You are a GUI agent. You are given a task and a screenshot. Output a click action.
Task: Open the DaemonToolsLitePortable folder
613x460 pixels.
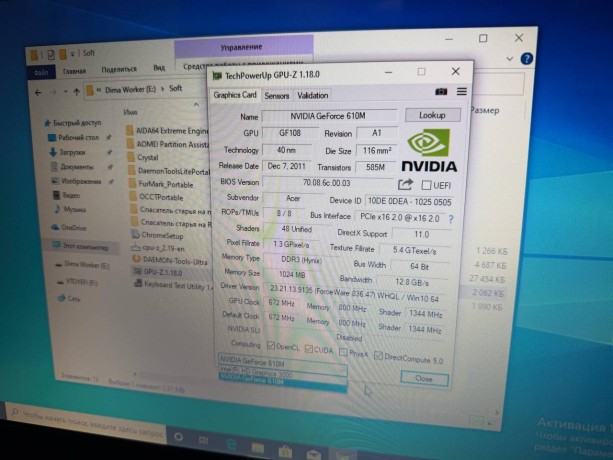(169, 171)
